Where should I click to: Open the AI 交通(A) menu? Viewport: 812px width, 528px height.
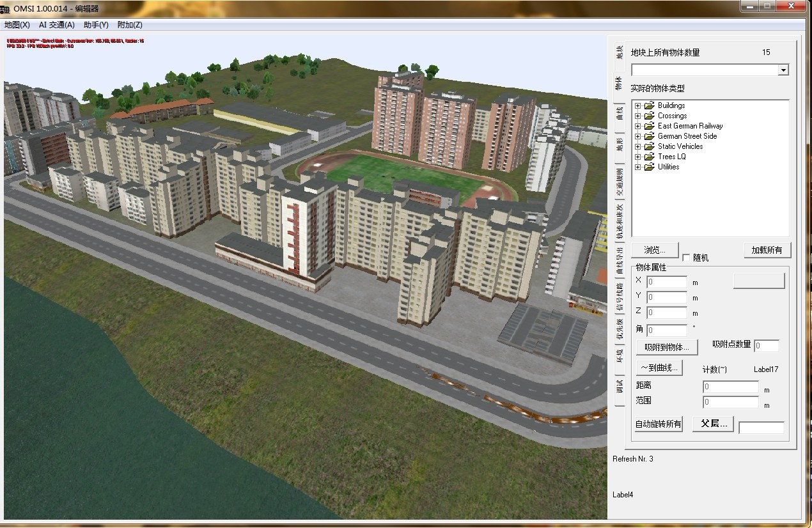point(56,25)
